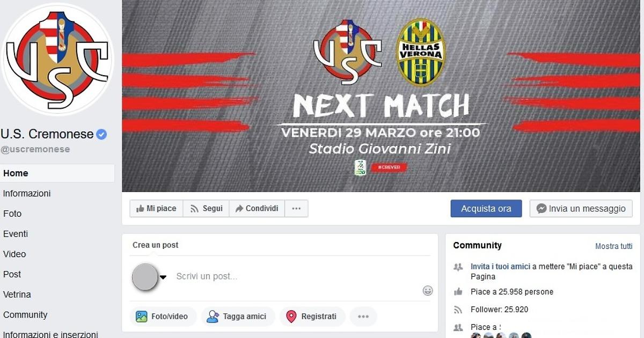Click the emoji smiley icon in post box
Viewport: 644px width, 338px height.
[428, 291]
